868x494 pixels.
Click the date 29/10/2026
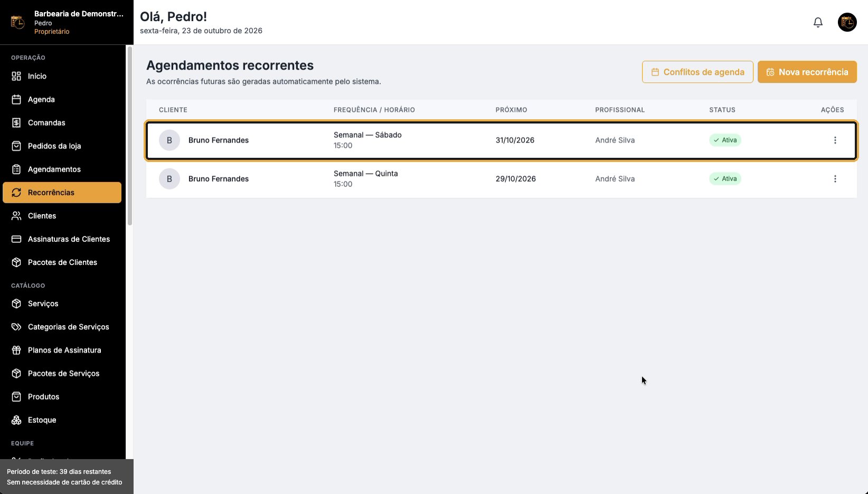515,178
